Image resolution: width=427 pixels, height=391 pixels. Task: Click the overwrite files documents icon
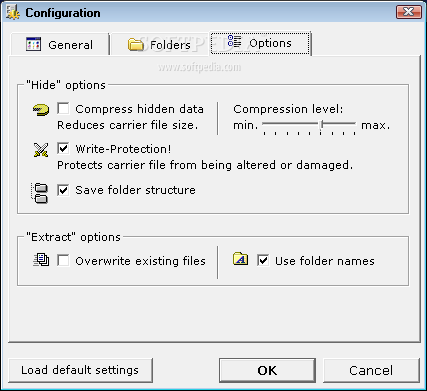coord(41,260)
